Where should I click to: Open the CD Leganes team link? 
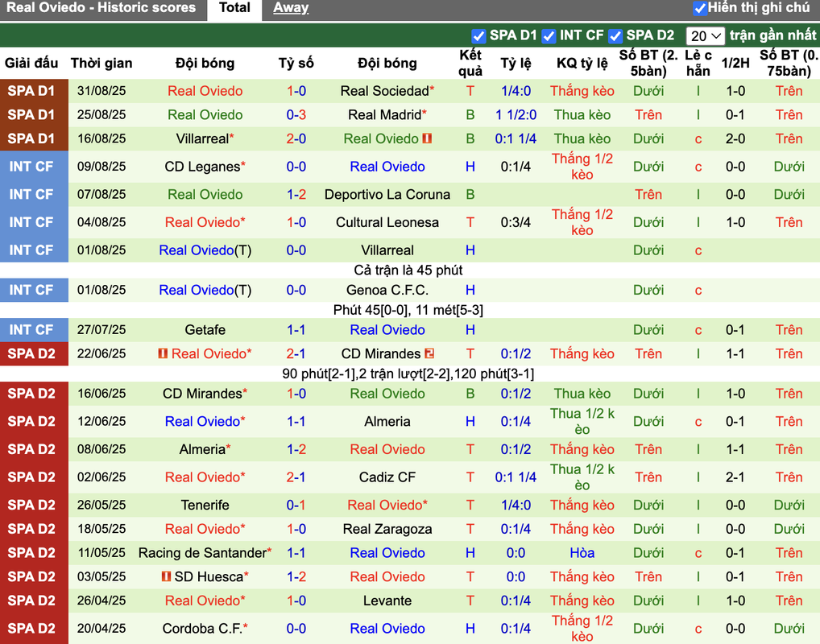[202, 167]
